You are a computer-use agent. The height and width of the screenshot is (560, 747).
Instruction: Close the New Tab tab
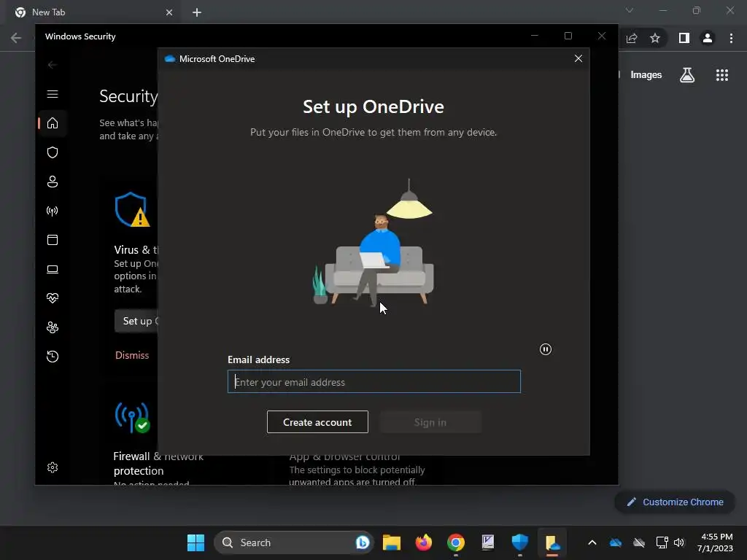coord(169,12)
